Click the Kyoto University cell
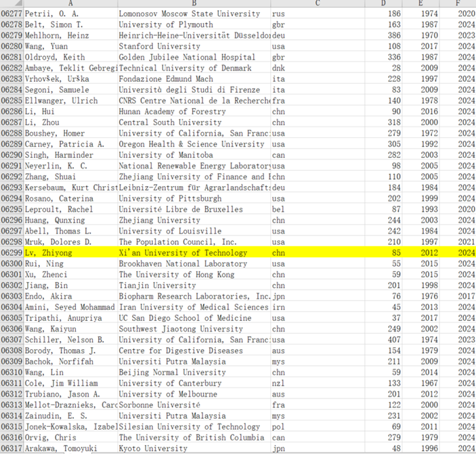 [194, 449]
